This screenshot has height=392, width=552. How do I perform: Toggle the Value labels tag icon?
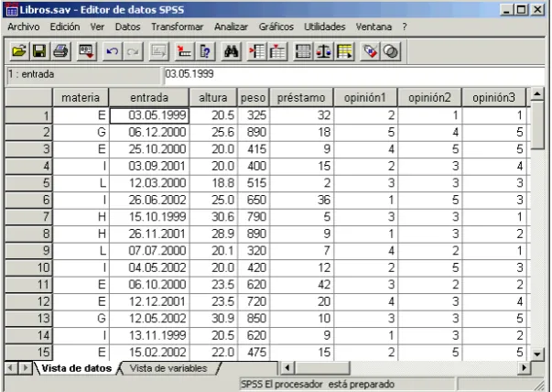point(370,51)
